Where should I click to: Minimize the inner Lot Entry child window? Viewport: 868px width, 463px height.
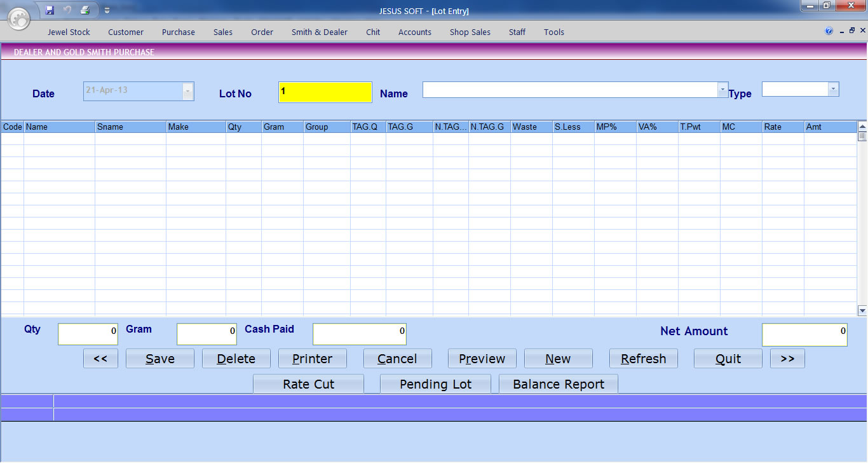(842, 31)
